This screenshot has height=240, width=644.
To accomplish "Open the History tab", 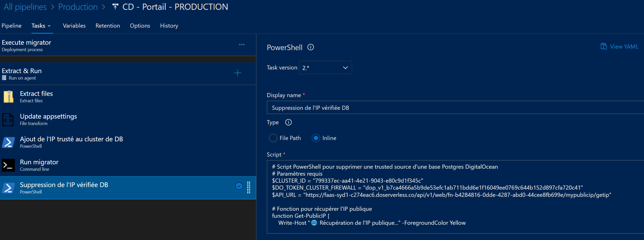I will click(x=169, y=26).
